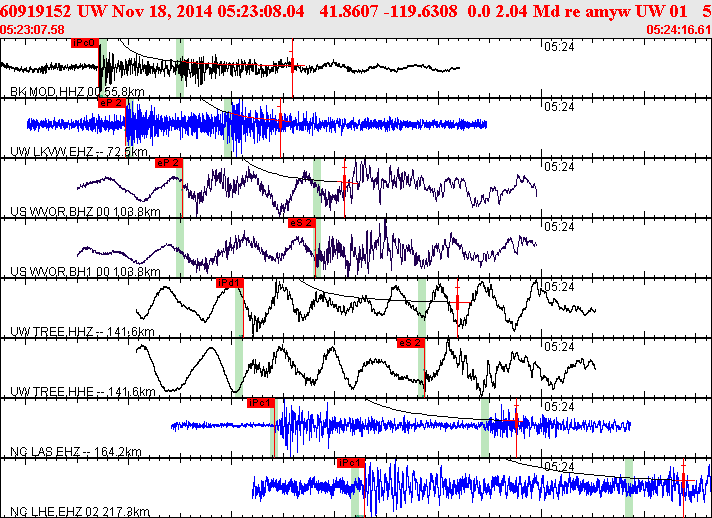Click predicted P green bar on WVOR BH1
This screenshot has height=518, width=712.
point(180,247)
